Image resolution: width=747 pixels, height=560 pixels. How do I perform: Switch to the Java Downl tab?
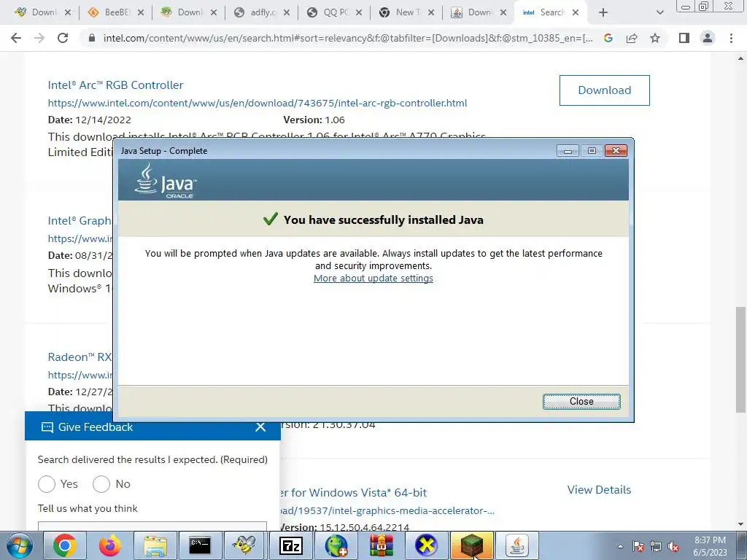pos(479,12)
